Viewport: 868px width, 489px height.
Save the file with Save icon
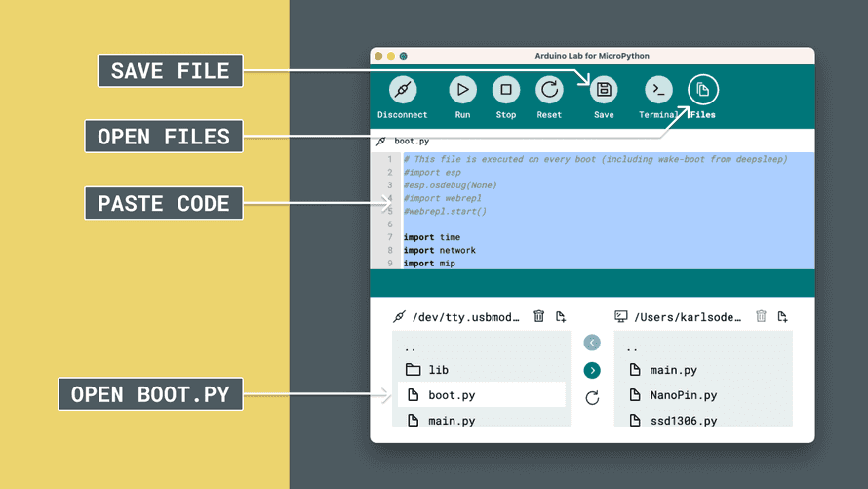pos(604,91)
